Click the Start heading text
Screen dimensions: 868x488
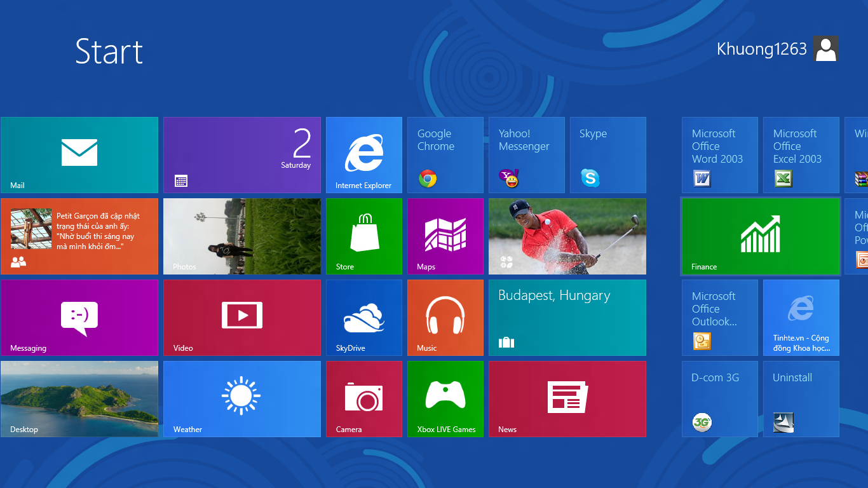[109, 51]
